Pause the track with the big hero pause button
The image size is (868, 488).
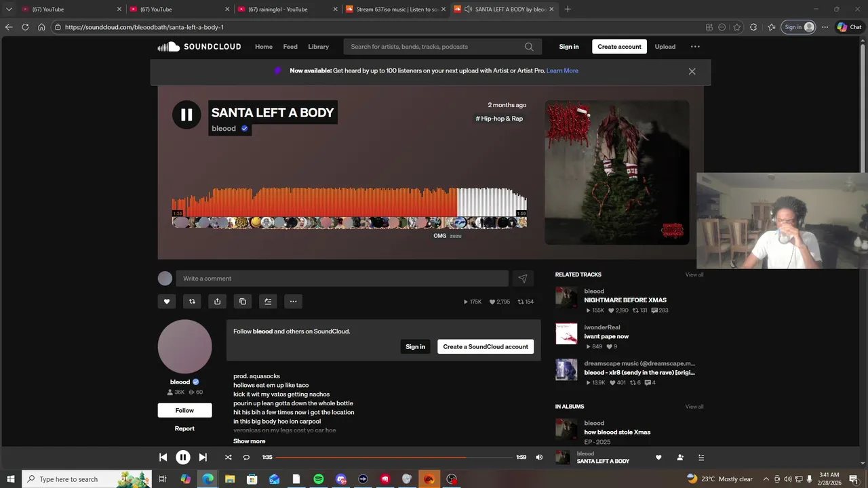tap(186, 115)
